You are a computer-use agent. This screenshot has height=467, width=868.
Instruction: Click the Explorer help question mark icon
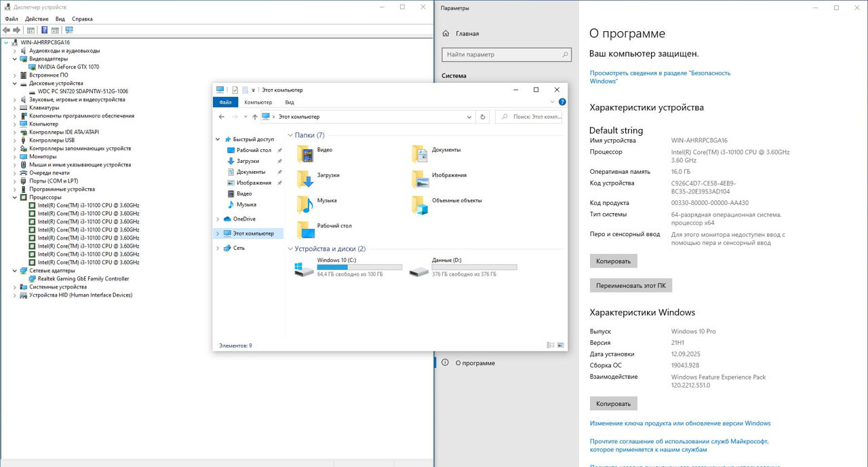click(562, 102)
